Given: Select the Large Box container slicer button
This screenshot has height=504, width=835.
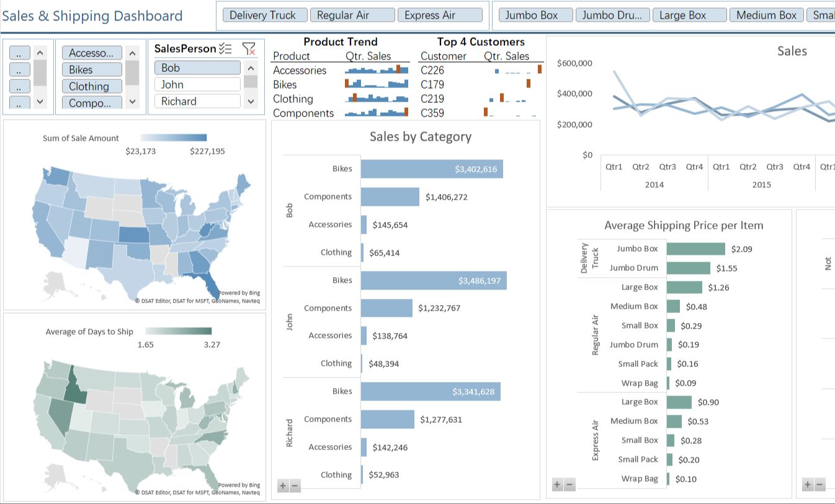Looking at the screenshot, I should (x=690, y=15).
